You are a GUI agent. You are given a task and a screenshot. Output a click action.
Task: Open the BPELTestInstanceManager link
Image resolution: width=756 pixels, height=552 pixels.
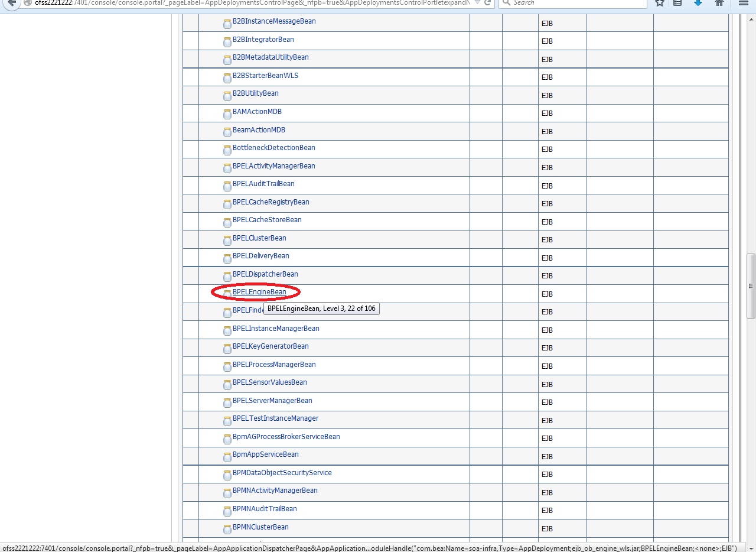pos(276,418)
